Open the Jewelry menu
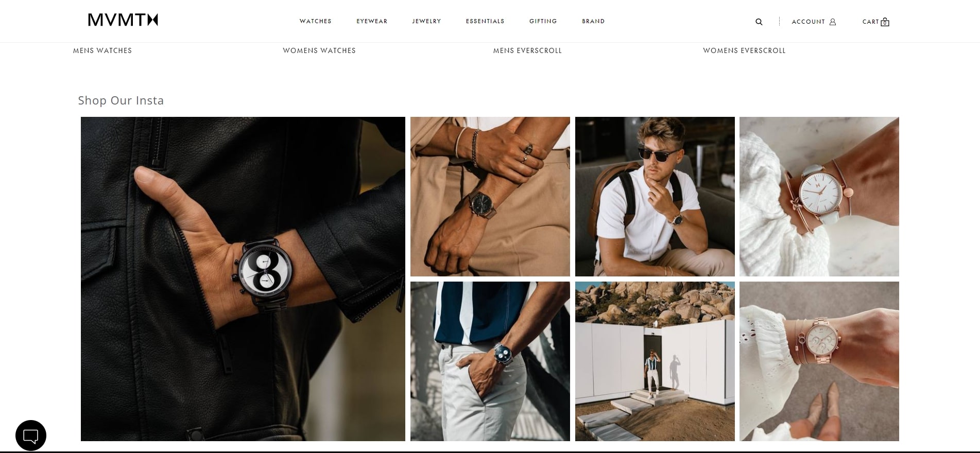Image resolution: width=980 pixels, height=453 pixels. pos(426,21)
